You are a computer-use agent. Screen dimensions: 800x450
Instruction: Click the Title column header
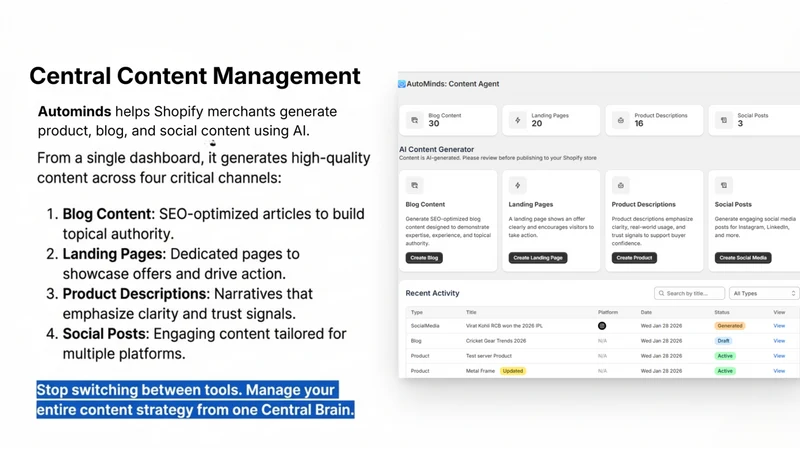[471, 312]
